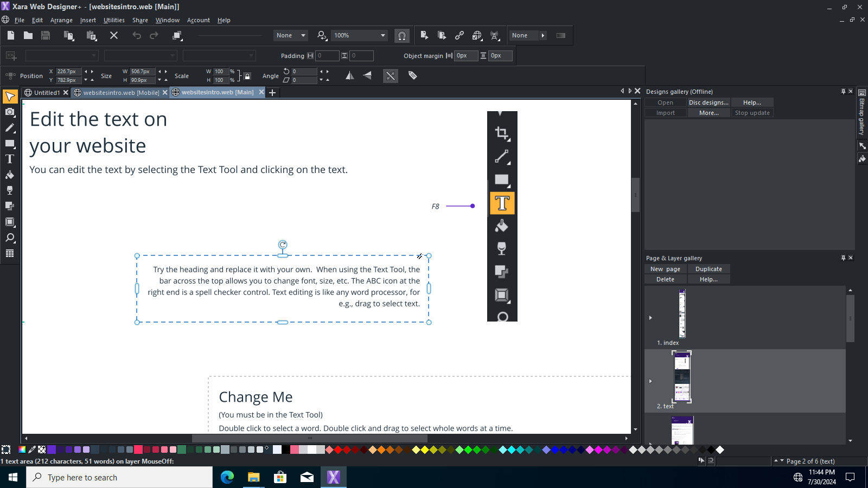Click the flip horizontally icon
The image size is (868, 488).
(x=350, y=76)
